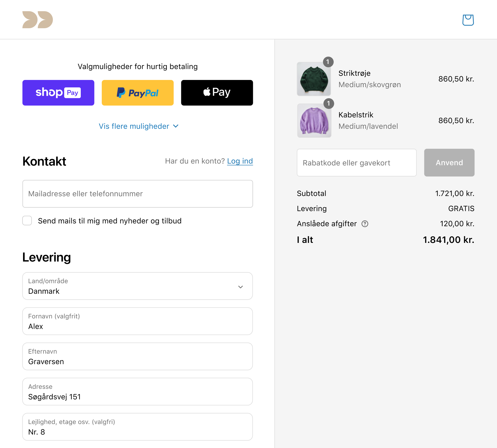This screenshot has height=448, width=497.
Task: Click the lavender Kabelstrik sweater thumbnail
Action: coord(314,121)
